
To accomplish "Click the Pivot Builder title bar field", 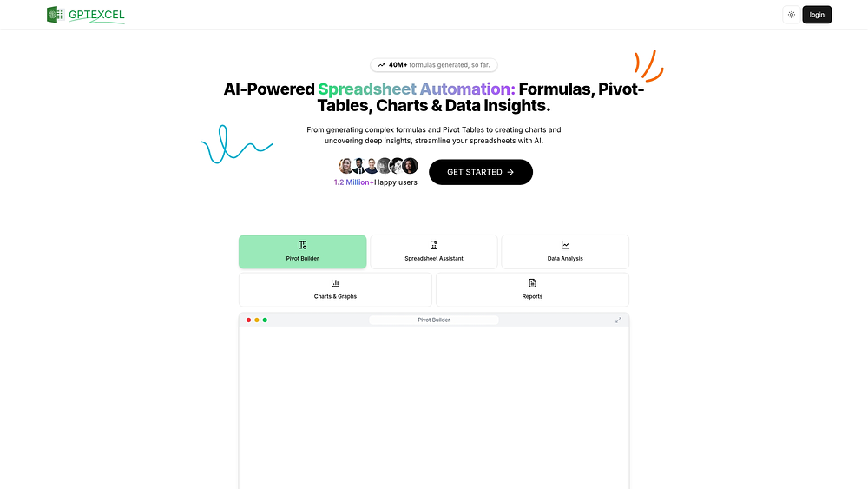I will click(434, 320).
